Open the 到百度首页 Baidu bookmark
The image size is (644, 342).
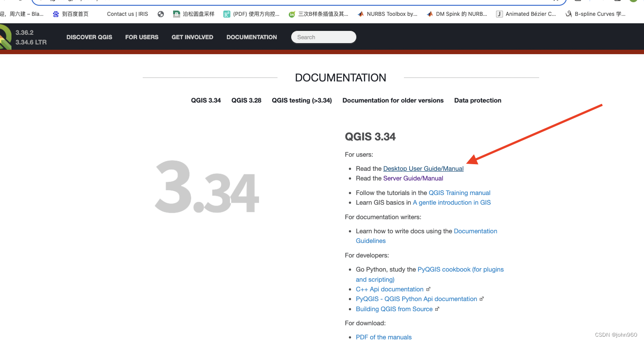coord(70,14)
